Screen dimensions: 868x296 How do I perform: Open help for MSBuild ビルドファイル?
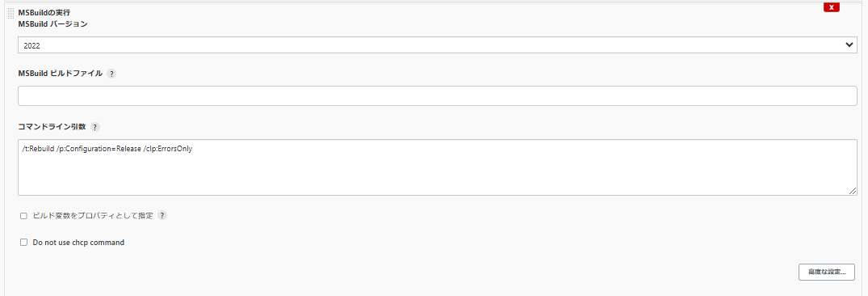pos(111,74)
